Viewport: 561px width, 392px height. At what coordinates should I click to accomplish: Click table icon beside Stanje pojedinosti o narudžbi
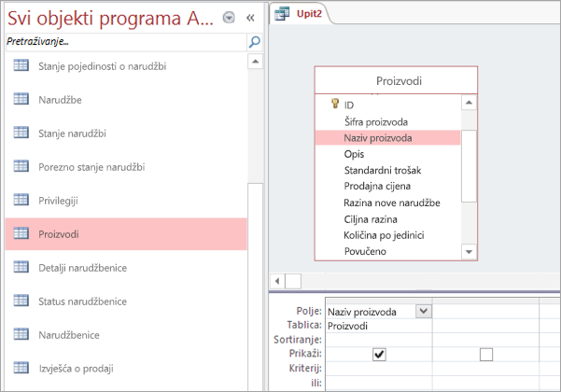click(21, 65)
